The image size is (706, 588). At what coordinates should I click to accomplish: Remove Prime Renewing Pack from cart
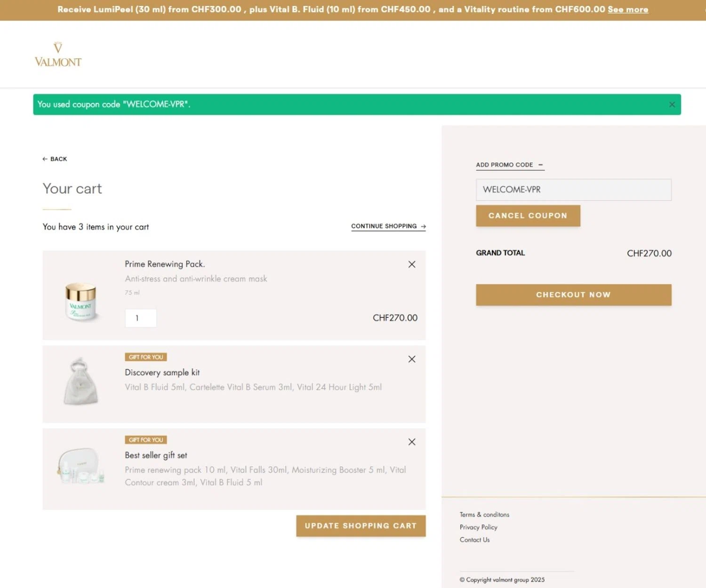[412, 264]
